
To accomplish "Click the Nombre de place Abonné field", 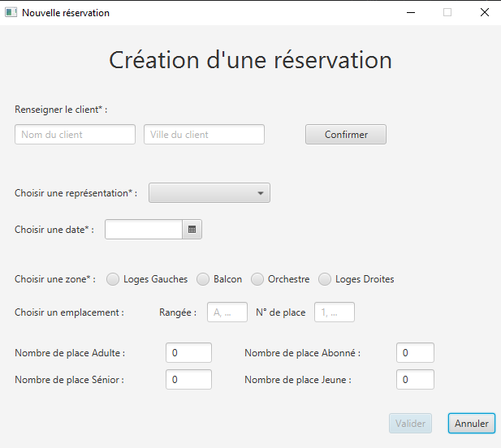I will [x=415, y=353].
